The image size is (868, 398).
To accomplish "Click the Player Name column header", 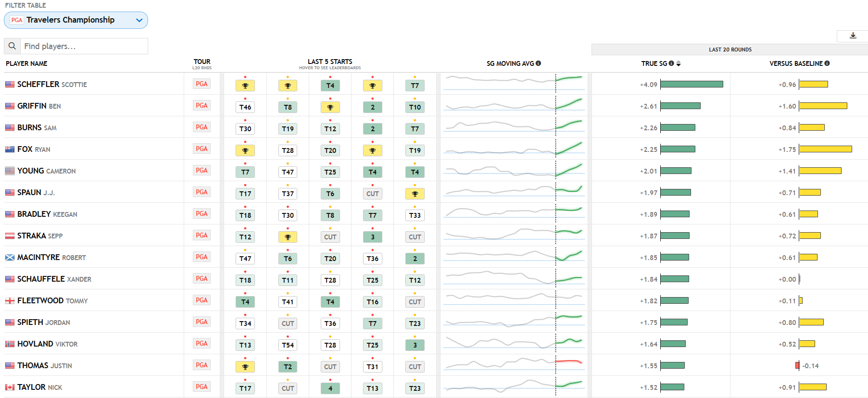I will click(26, 63).
